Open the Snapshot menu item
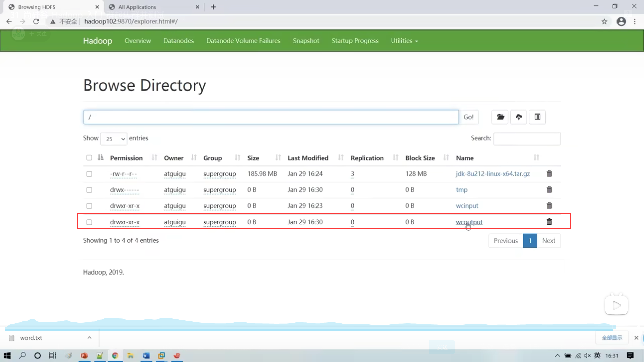Viewport: 644px width, 362px height. [x=306, y=41]
